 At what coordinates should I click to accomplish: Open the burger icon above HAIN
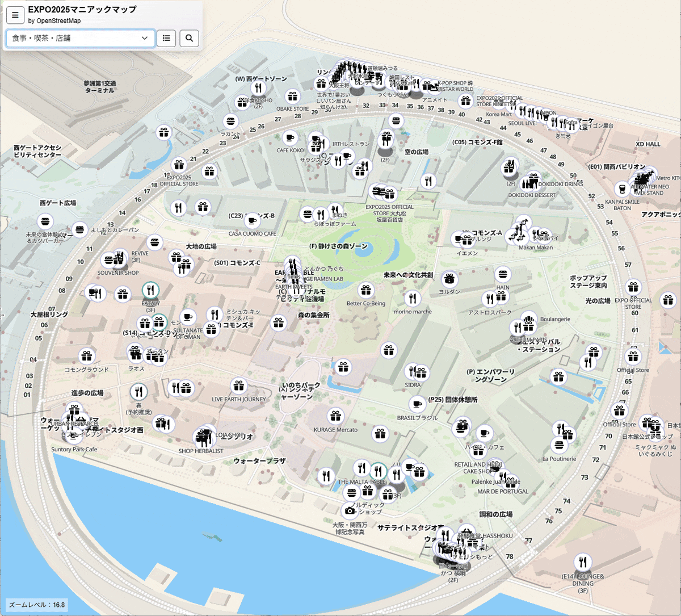503,275
